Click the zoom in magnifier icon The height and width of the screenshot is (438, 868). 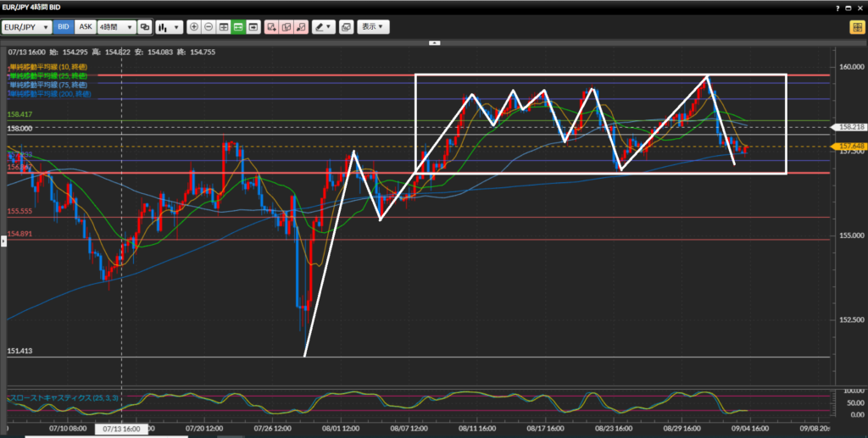click(194, 27)
